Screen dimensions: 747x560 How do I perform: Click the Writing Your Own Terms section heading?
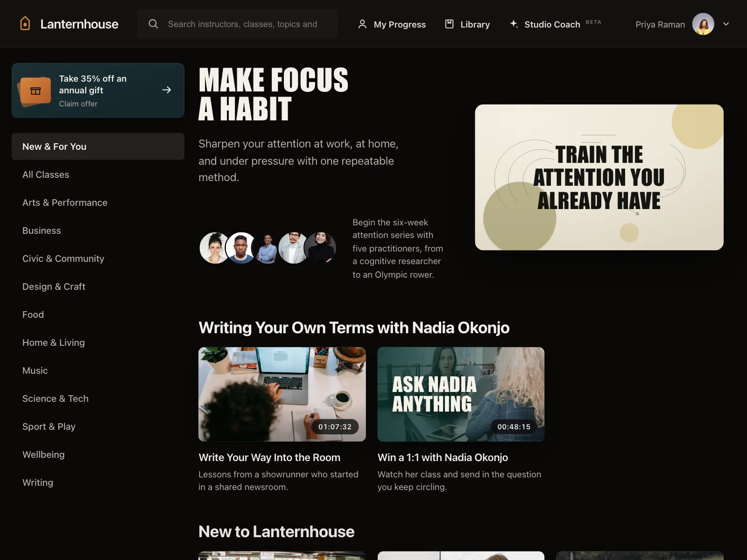coord(354,328)
